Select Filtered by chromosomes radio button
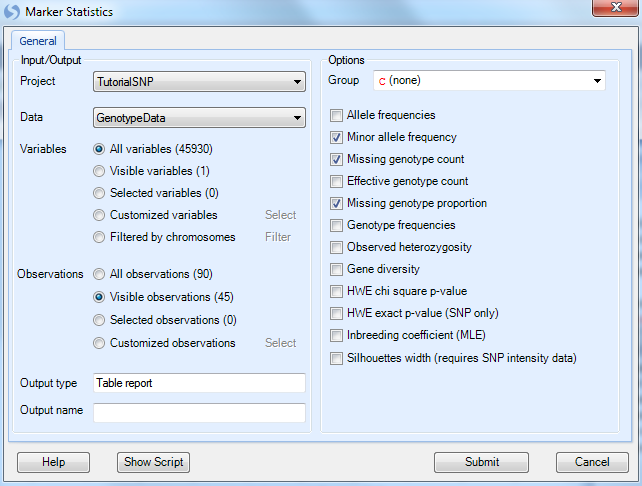642x486 pixels. pyautogui.click(x=99, y=237)
